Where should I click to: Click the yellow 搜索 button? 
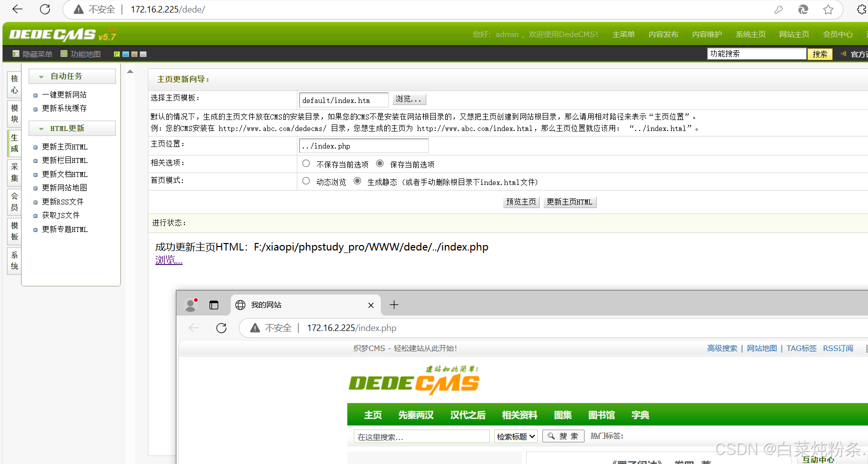[820, 54]
